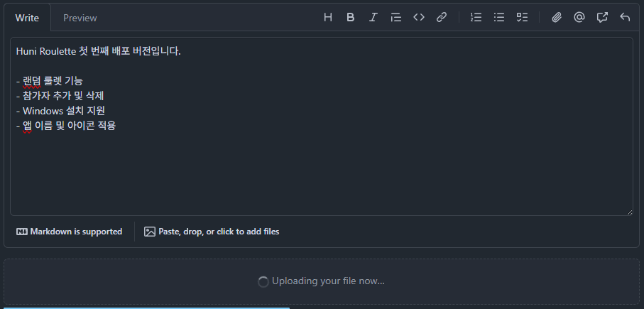Viewport: 644px width, 309px height.
Task: Select the Write tab
Action: [x=27, y=18]
